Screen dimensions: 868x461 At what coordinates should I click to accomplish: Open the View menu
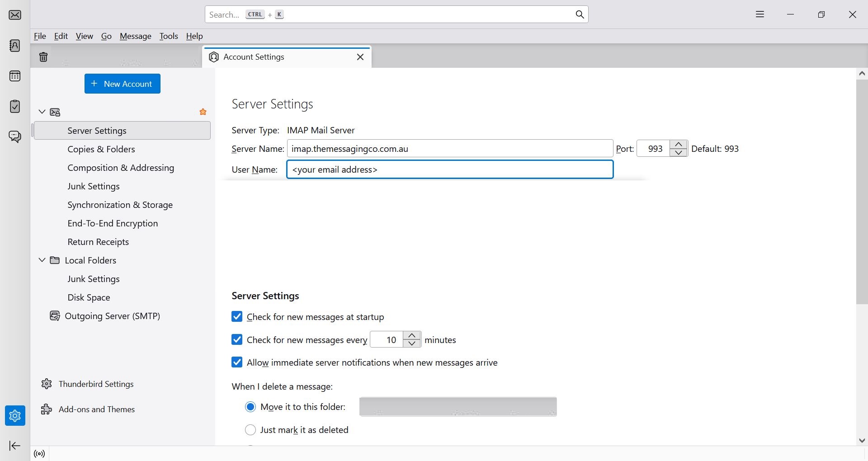tap(85, 36)
